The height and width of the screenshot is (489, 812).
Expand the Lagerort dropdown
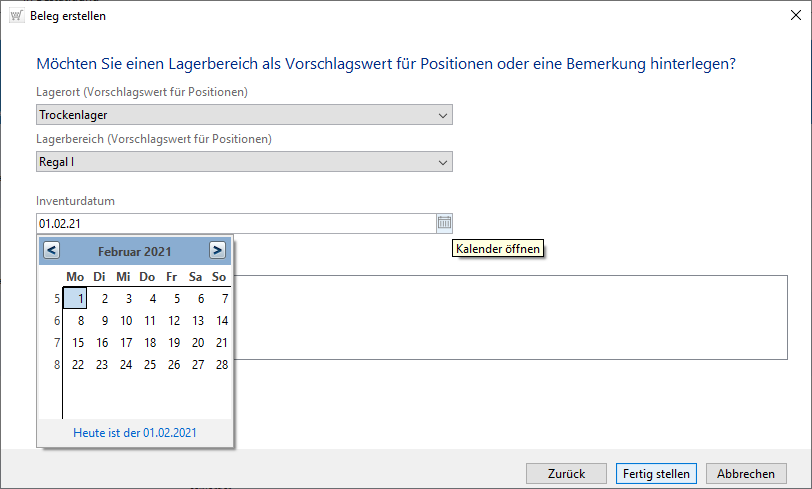pos(443,115)
